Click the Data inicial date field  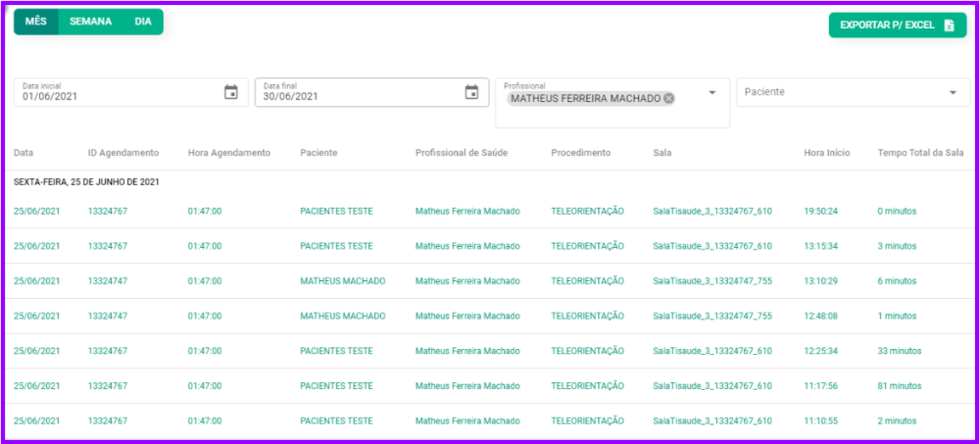pyautogui.click(x=118, y=96)
